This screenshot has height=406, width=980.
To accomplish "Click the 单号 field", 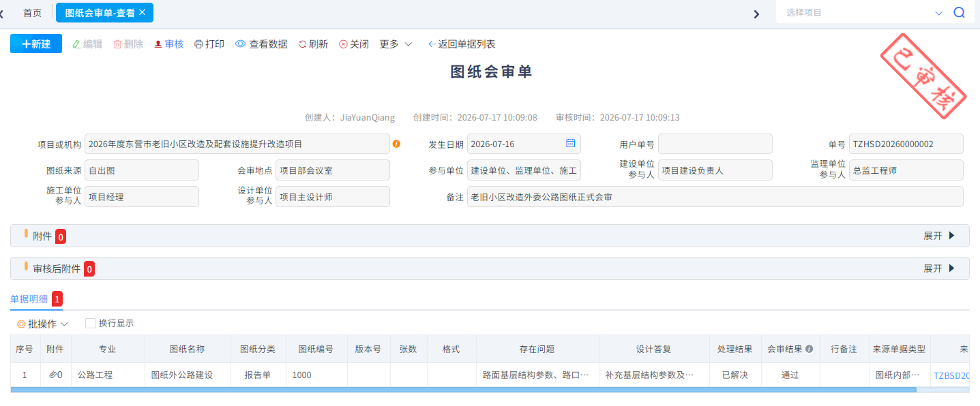I will [x=906, y=144].
